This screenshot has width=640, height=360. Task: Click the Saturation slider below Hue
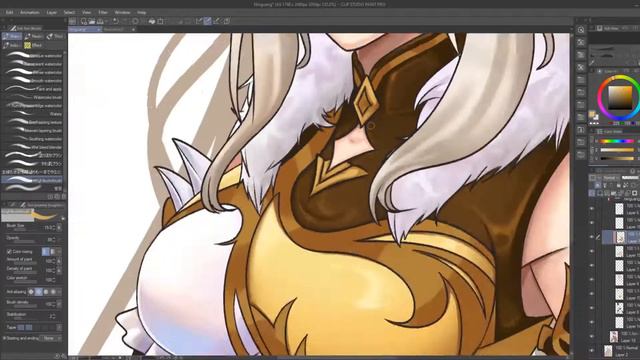click(616, 150)
